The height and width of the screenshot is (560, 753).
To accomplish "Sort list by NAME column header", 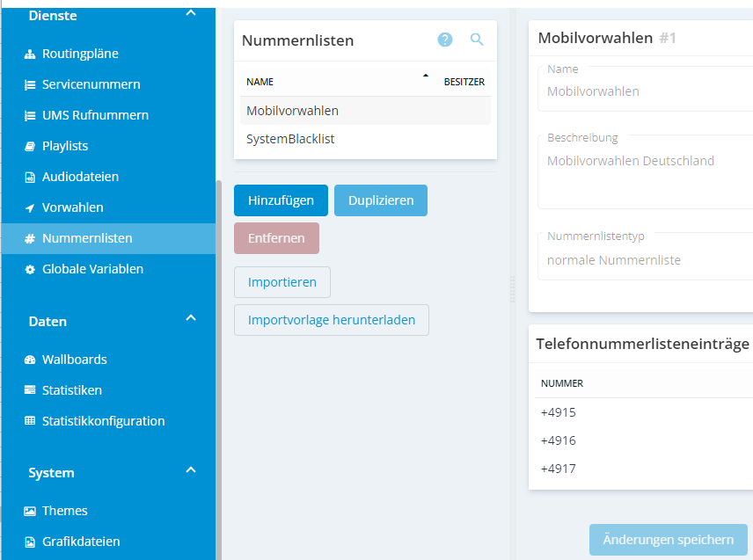I will coord(260,82).
